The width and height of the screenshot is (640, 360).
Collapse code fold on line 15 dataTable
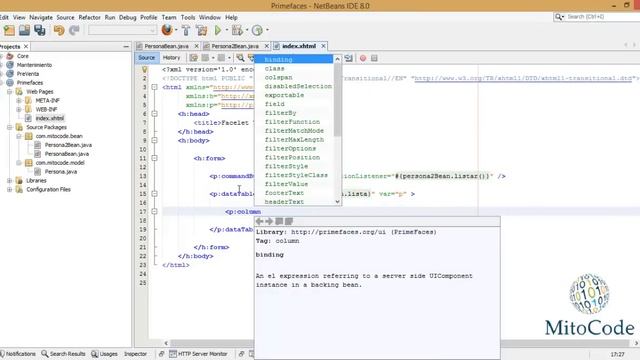click(154, 193)
